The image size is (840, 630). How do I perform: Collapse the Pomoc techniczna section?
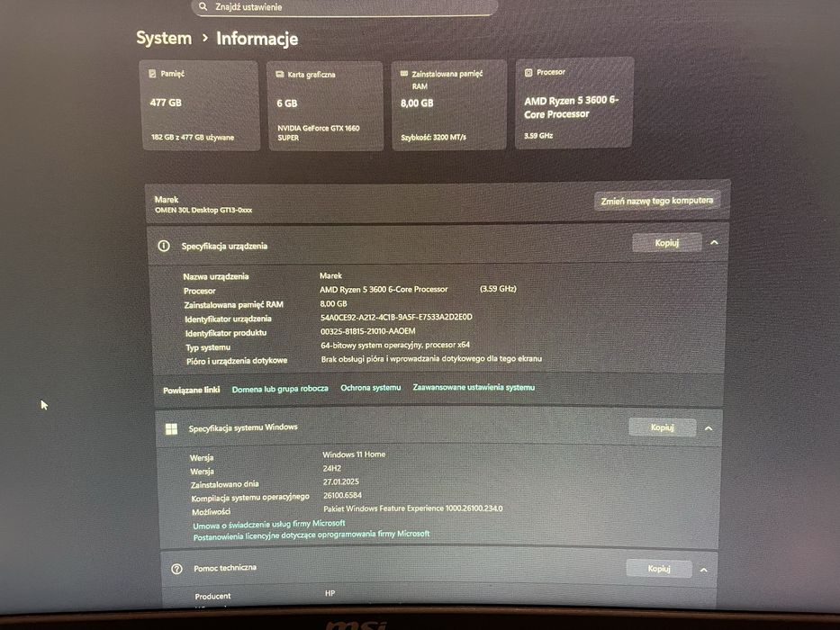pyautogui.click(x=704, y=570)
